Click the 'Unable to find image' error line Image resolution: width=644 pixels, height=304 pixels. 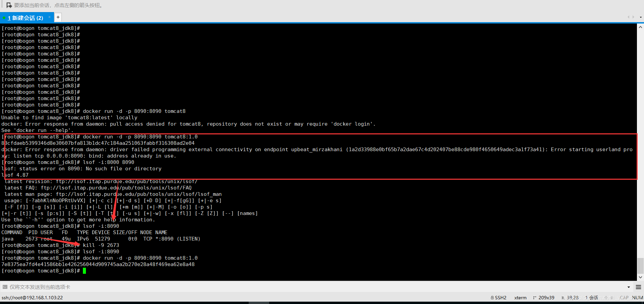(x=69, y=118)
